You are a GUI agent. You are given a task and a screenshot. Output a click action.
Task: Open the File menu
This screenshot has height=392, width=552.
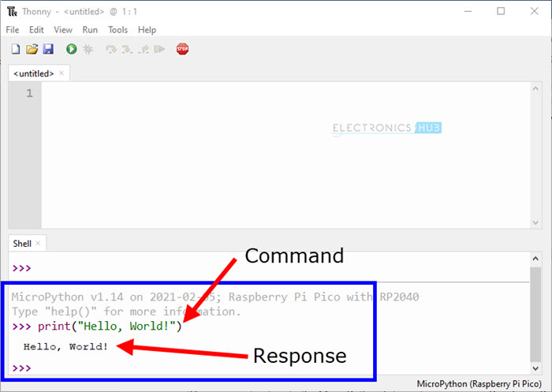tap(13, 30)
